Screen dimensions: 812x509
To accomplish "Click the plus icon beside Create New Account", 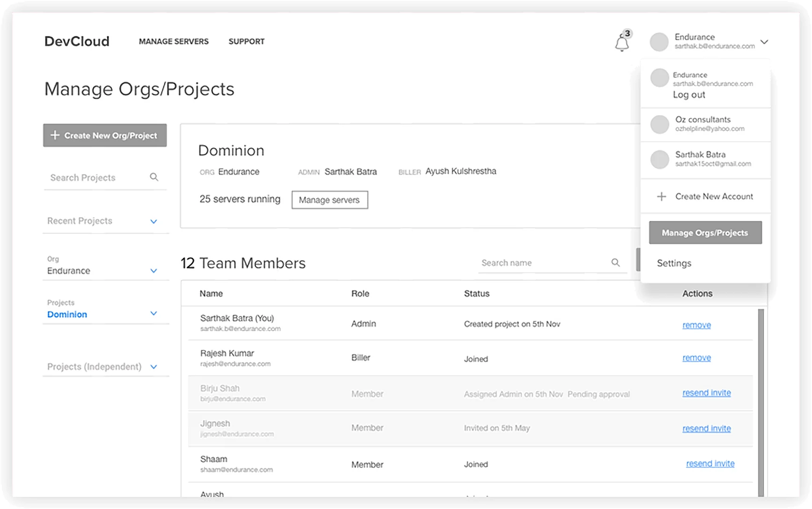I will pos(661,196).
